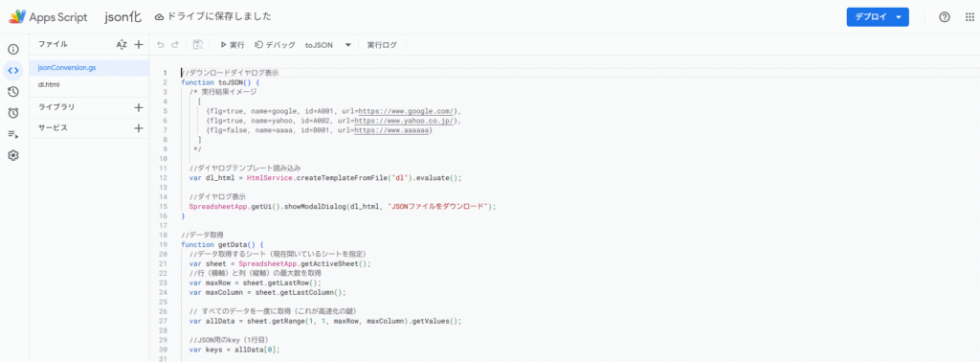Click the var keys = allData[0]; line
This screenshot has height=362, width=980.
tap(234, 351)
